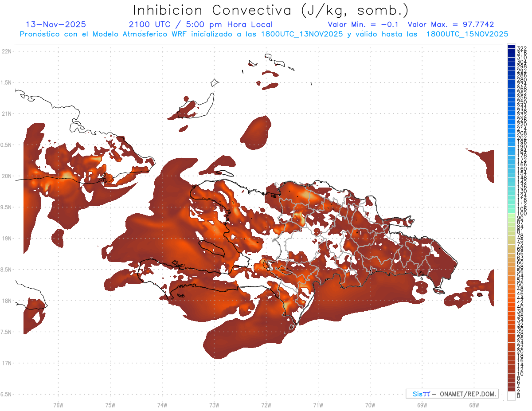The width and height of the screenshot is (532, 411).
Task: Click the '74W' longitude label
Action: point(162,405)
